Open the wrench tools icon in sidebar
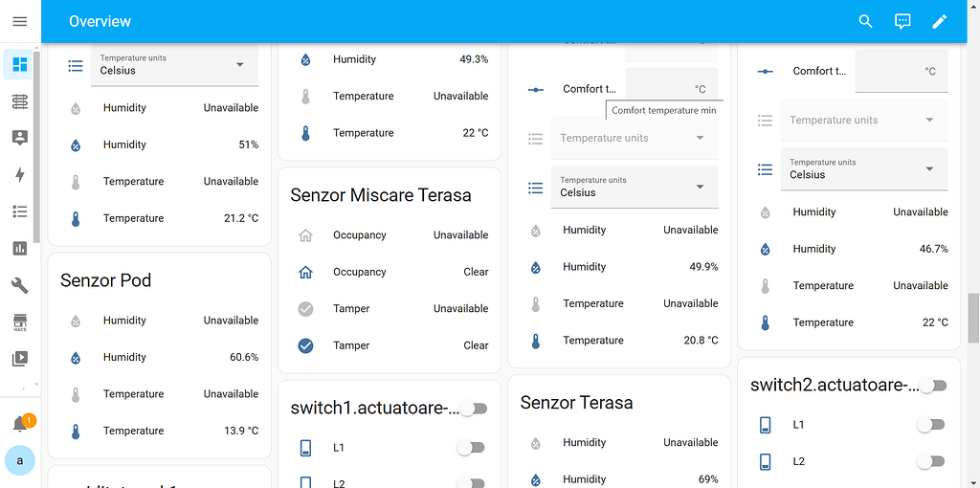 (x=20, y=285)
